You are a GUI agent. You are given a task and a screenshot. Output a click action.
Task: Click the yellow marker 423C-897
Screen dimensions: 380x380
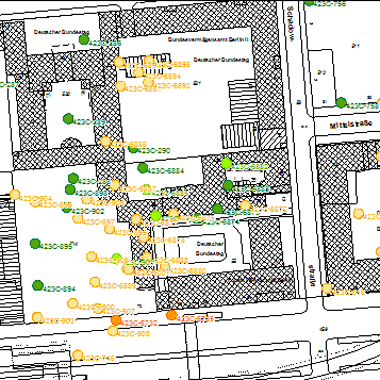click(x=78, y=219)
